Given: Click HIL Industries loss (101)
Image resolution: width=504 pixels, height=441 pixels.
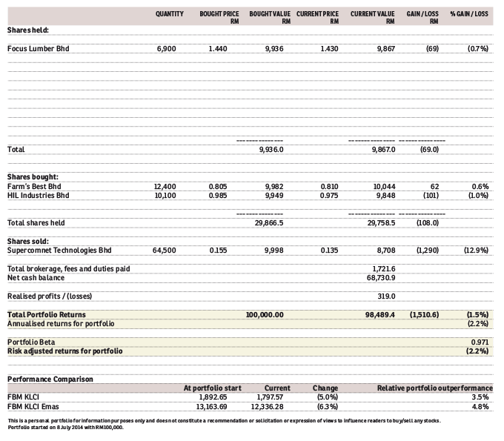Looking at the screenshot, I should (x=431, y=196).
